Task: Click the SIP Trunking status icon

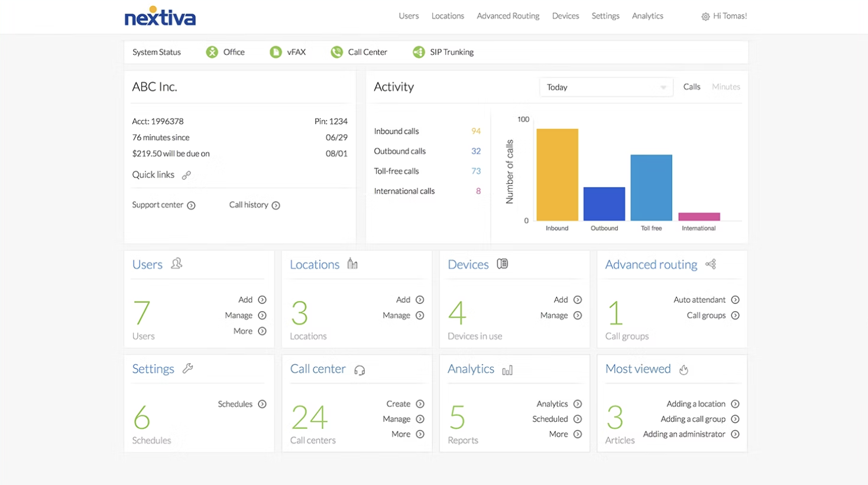Action: 419,52
